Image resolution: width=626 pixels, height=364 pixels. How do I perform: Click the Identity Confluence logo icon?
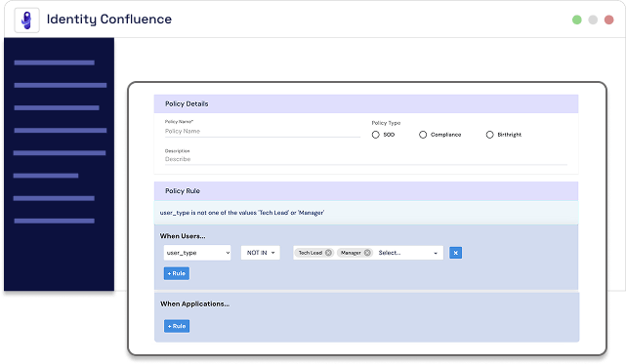click(x=26, y=20)
